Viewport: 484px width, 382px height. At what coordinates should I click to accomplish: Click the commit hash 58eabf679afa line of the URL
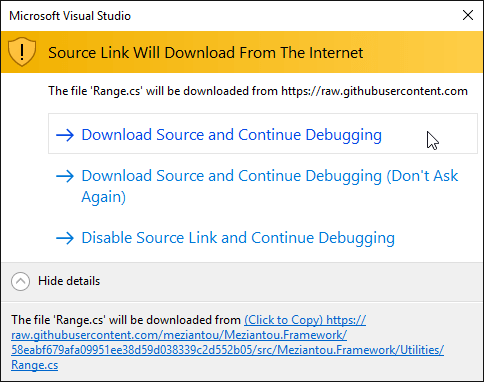(x=227, y=350)
